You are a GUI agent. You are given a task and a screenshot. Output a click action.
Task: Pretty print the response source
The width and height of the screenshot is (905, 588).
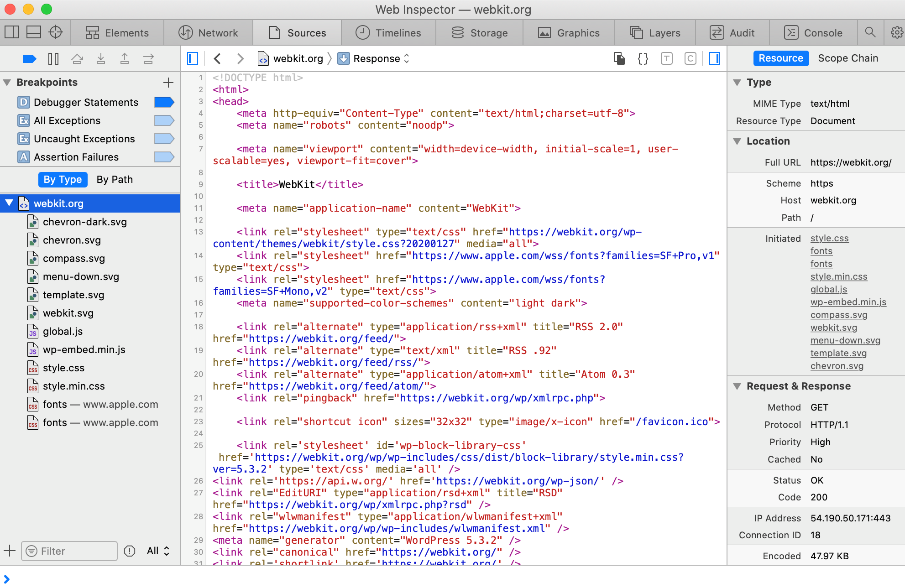pyautogui.click(x=643, y=58)
